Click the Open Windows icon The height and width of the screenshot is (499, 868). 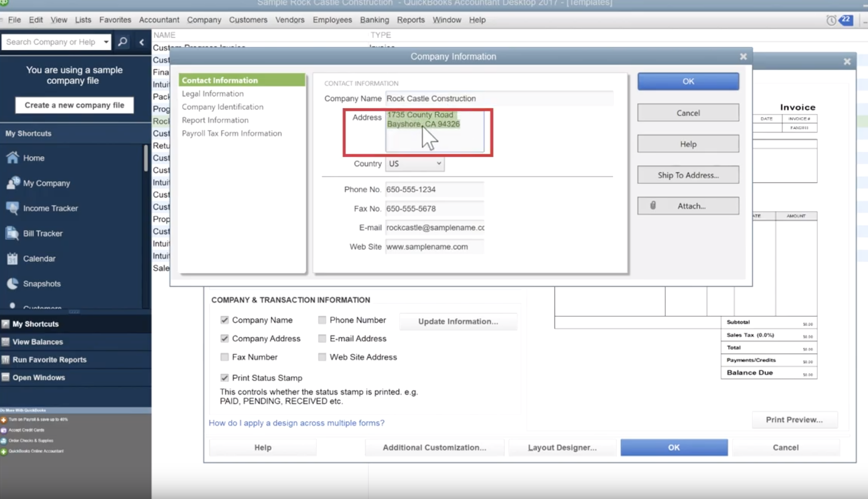click(5, 377)
